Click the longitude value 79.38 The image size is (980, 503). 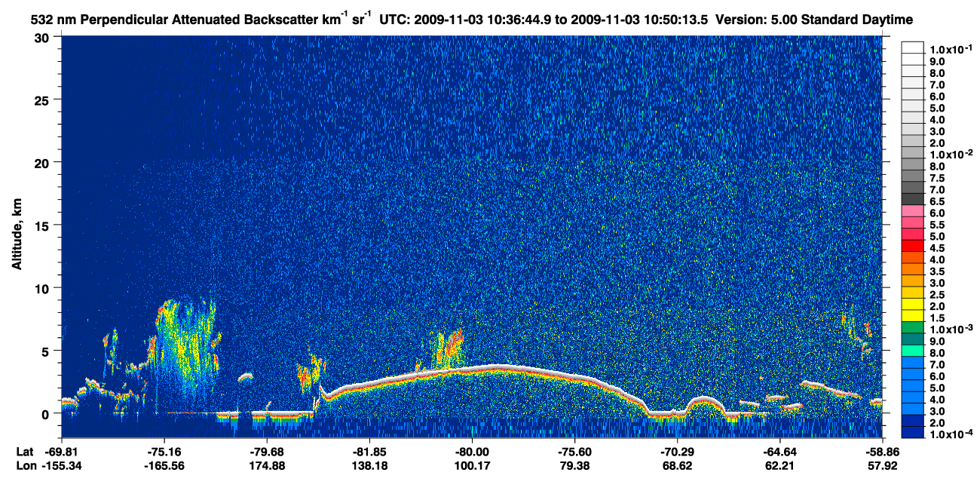574,466
